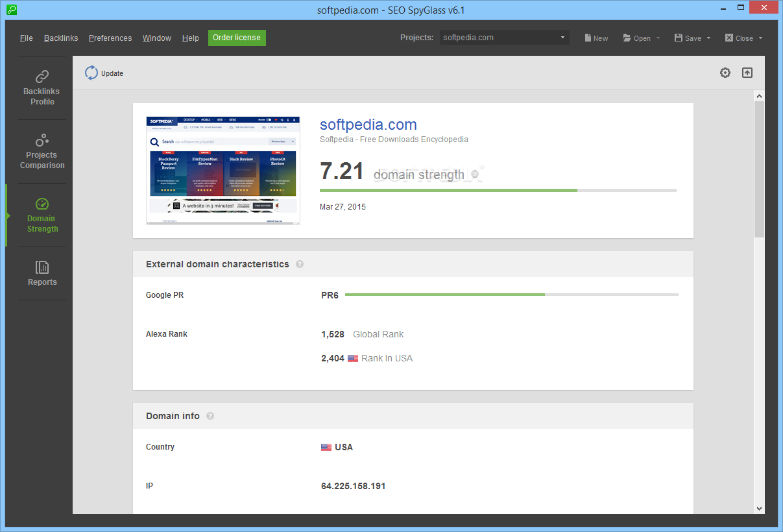The height and width of the screenshot is (532, 783).
Task: Click the SEO SpyGlass title bar app icon
Action: [x=12, y=10]
